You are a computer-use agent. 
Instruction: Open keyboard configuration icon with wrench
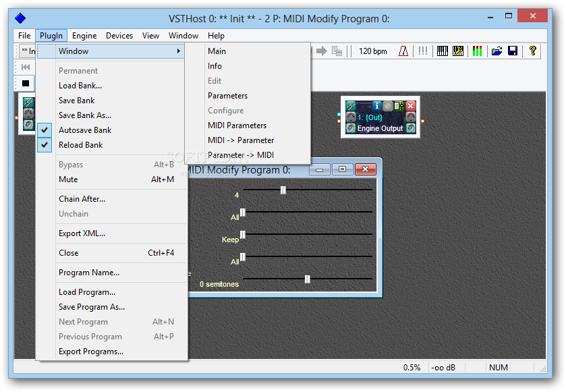458,51
